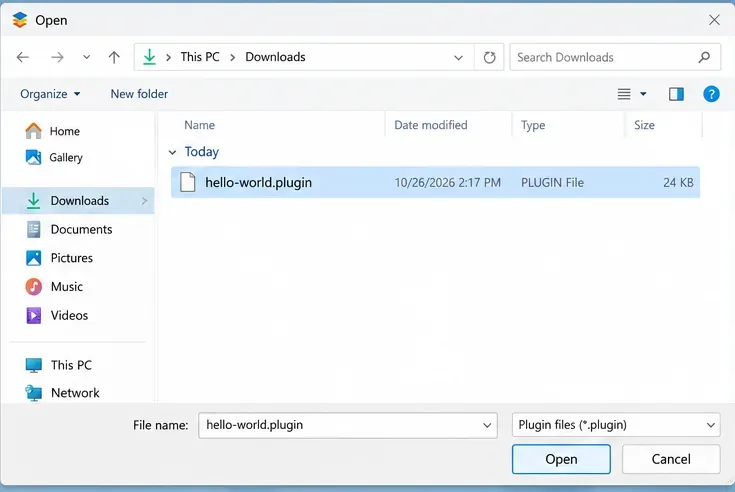Go back with the left arrow
The width and height of the screenshot is (735, 492).
click(22, 57)
